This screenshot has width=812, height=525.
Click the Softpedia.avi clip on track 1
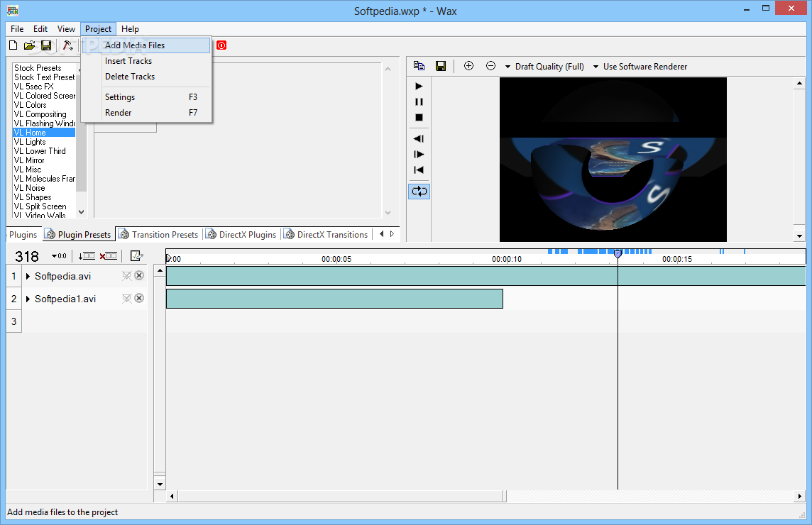tap(485, 276)
